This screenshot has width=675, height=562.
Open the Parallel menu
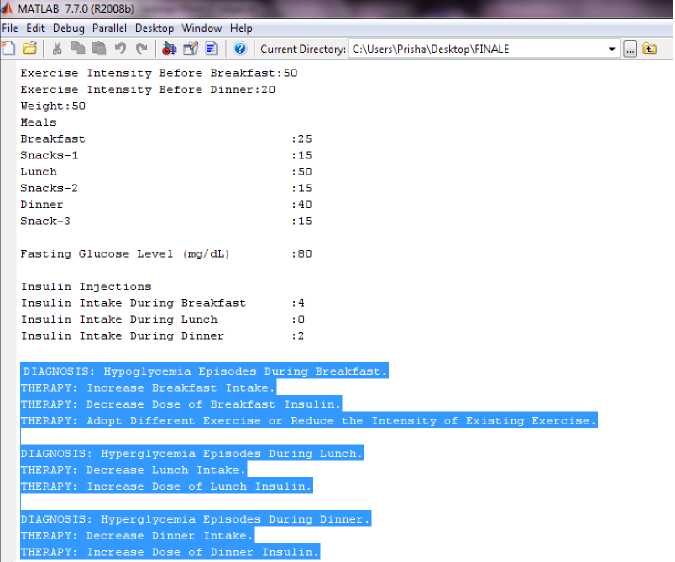point(109,28)
